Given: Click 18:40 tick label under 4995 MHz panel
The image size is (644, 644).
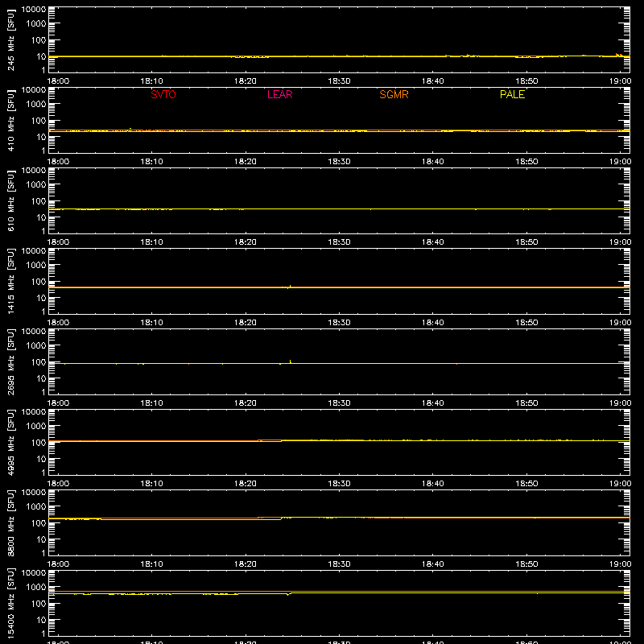Looking at the screenshot, I should point(433,484).
